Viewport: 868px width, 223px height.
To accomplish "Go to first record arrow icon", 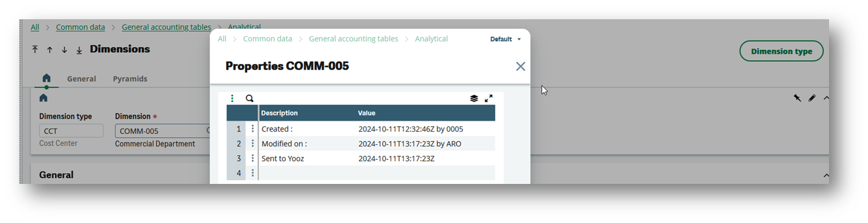I will point(35,50).
